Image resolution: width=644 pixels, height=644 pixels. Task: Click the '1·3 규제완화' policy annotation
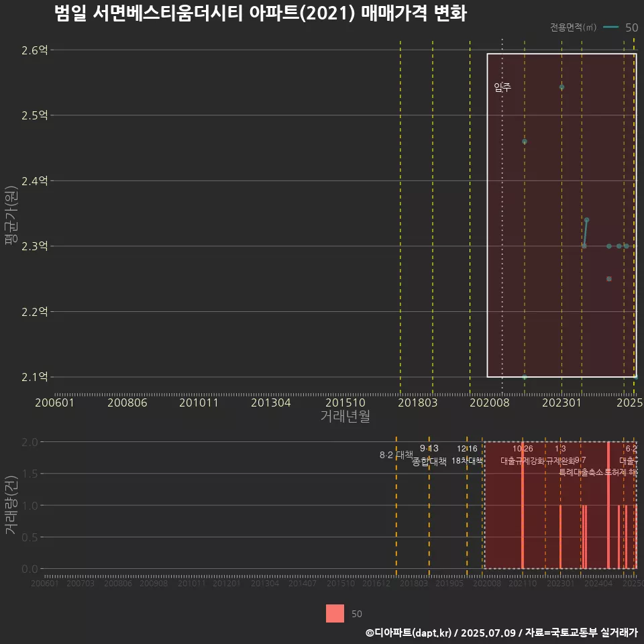[x=561, y=455]
